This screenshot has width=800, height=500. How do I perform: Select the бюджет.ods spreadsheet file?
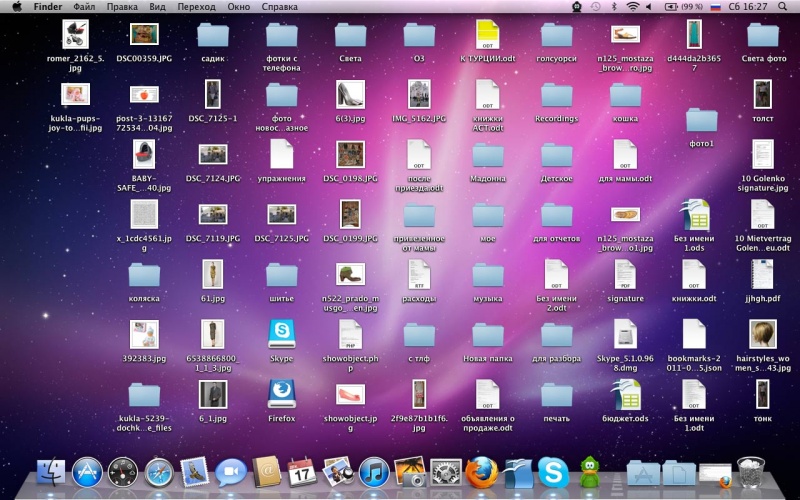coord(626,393)
